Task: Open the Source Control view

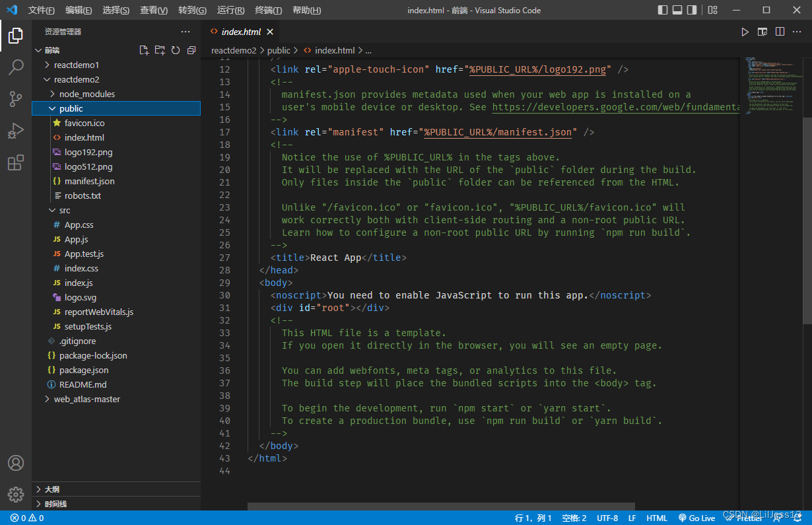Action: coord(16,99)
